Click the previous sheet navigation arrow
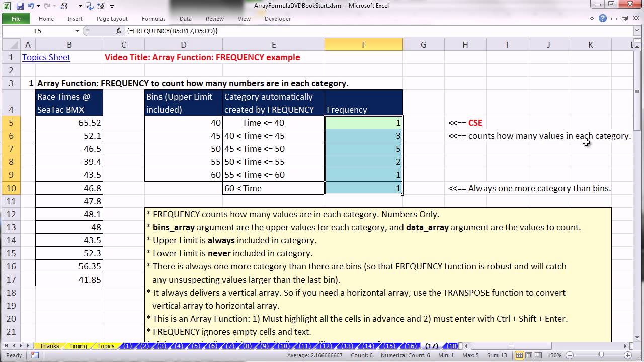This screenshot has width=644, height=362. [14, 346]
